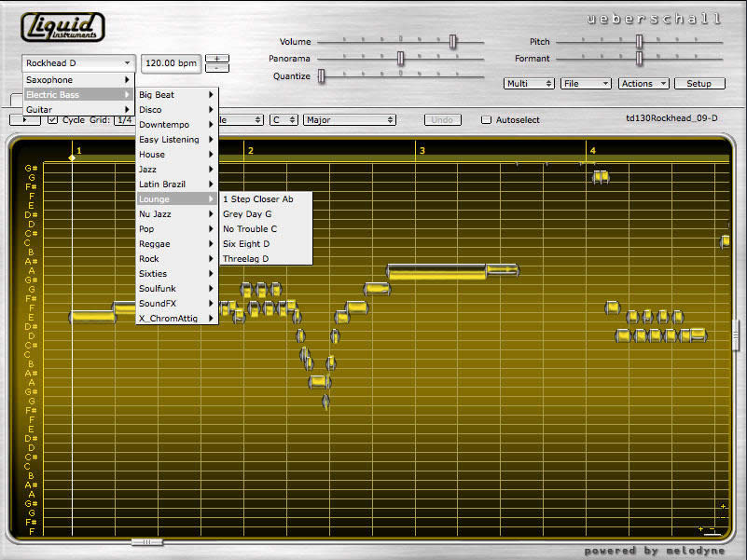Toggle the Cycle checkbox
747x560 pixels.
pyautogui.click(x=53, y=120)
